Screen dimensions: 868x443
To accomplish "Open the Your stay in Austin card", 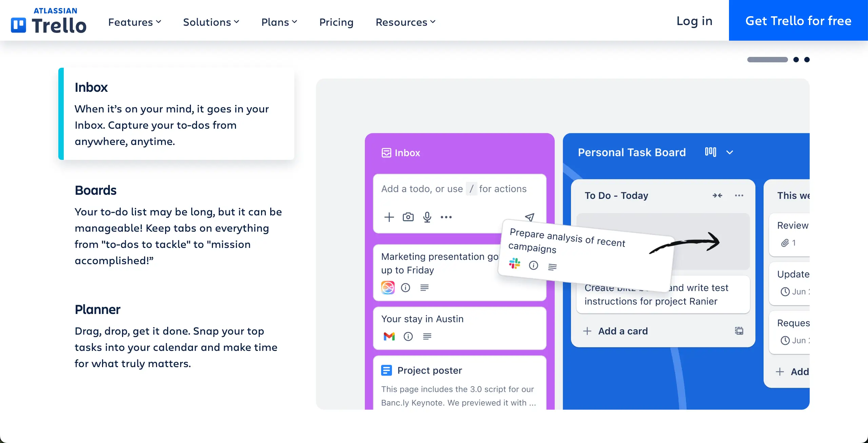I will click(460, 328).
